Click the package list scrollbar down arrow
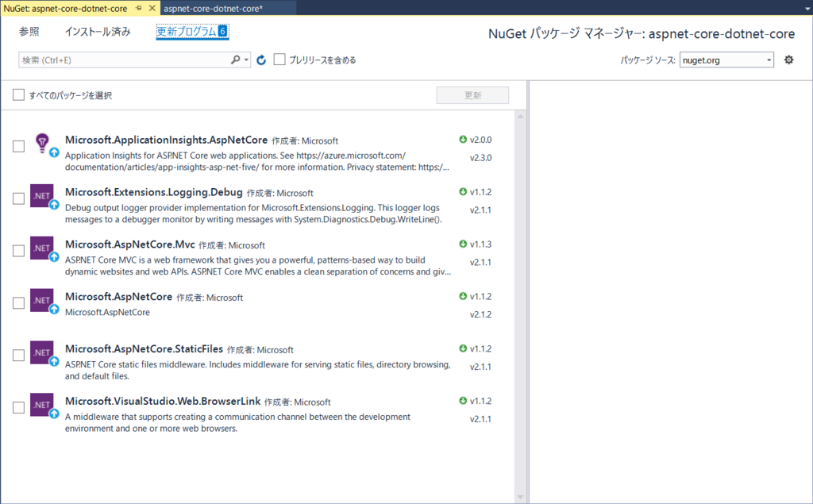813x504 pixels. pos(520,498)
